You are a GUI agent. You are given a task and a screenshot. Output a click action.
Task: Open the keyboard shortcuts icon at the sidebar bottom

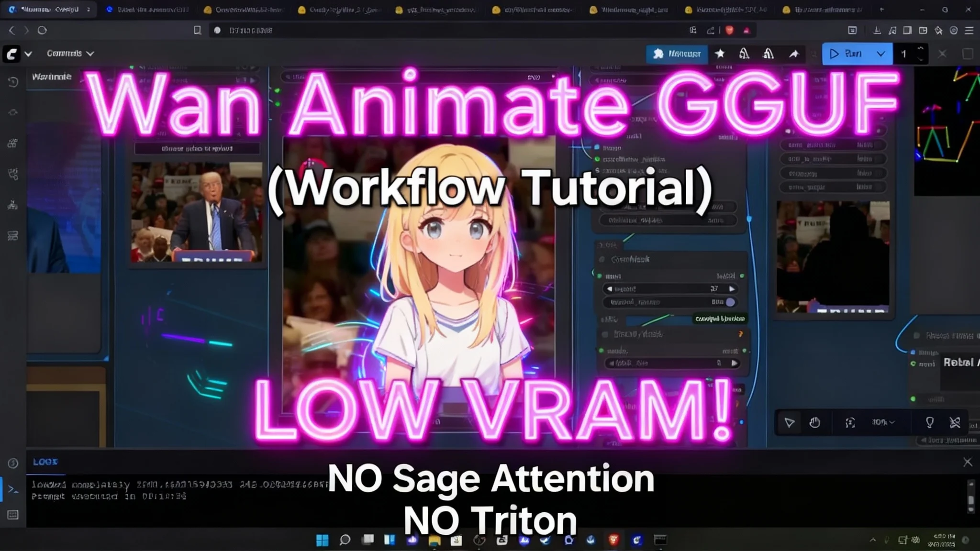coord(13,515)
